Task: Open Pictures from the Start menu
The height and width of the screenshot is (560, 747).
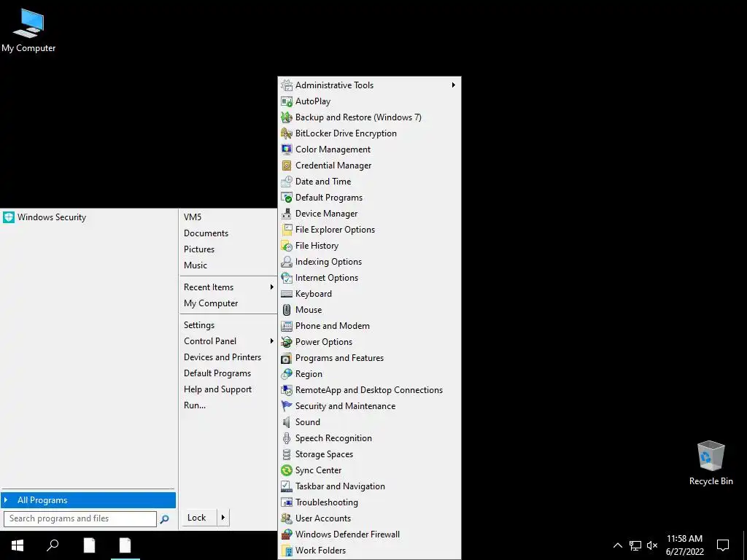Action: [199, 249]
